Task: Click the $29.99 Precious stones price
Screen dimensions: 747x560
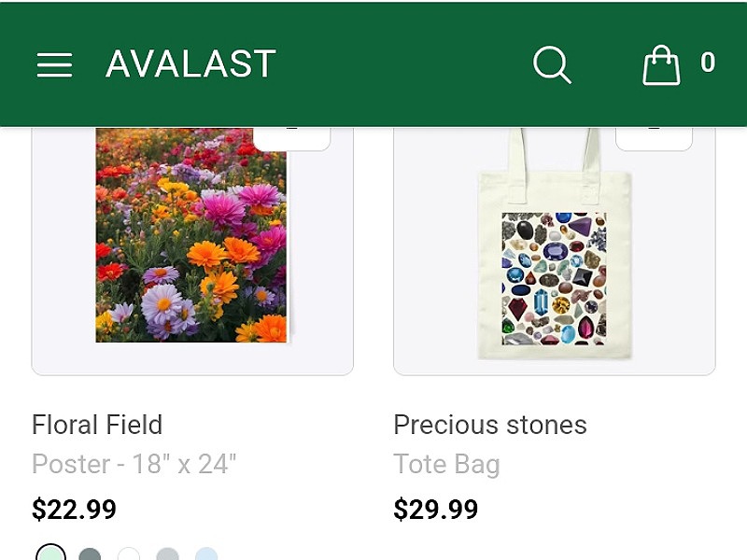Action: pos(435,510)
